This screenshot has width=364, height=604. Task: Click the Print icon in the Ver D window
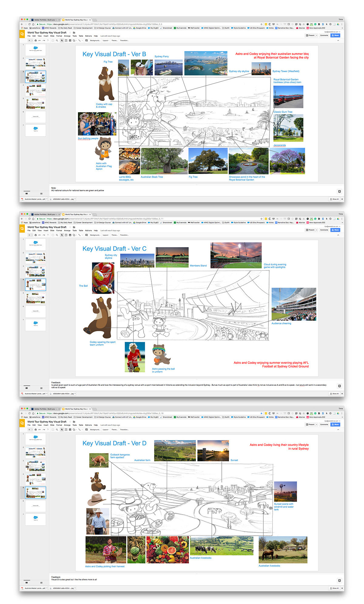(x=35, y=429)
